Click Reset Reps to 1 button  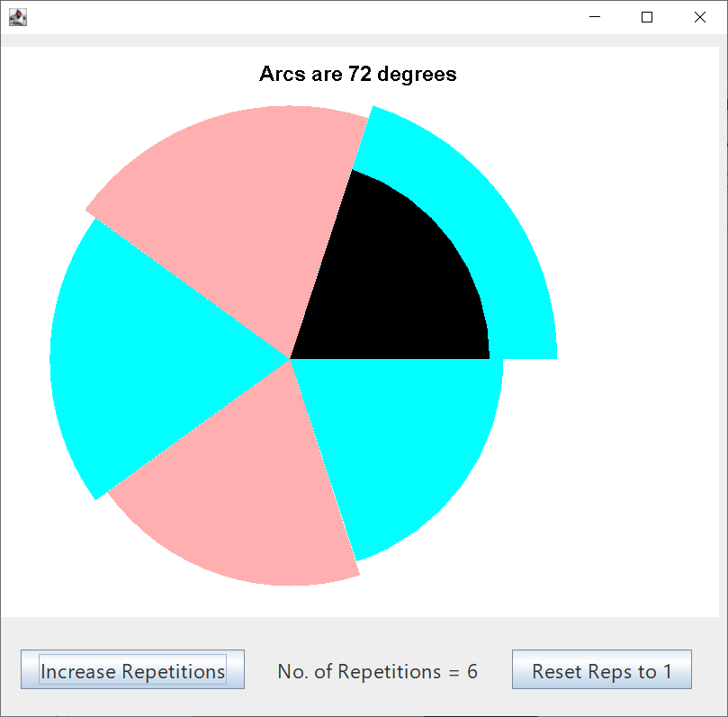[x=601, y=670]
